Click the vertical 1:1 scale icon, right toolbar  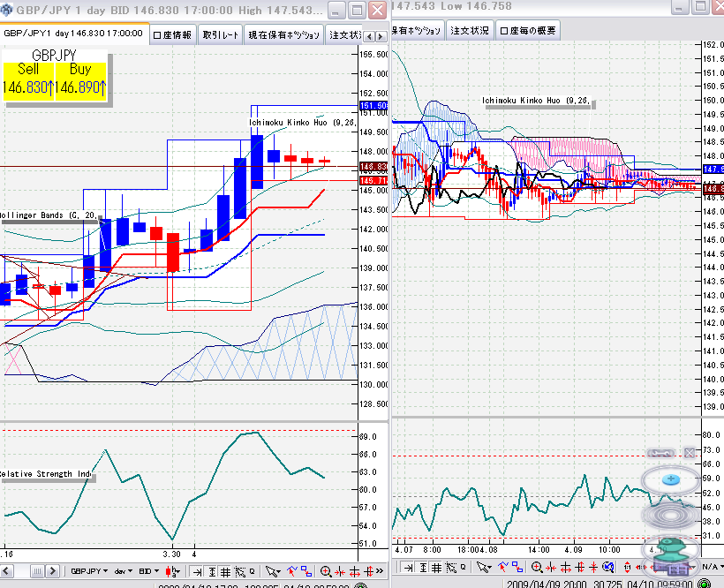pos(627,567)
